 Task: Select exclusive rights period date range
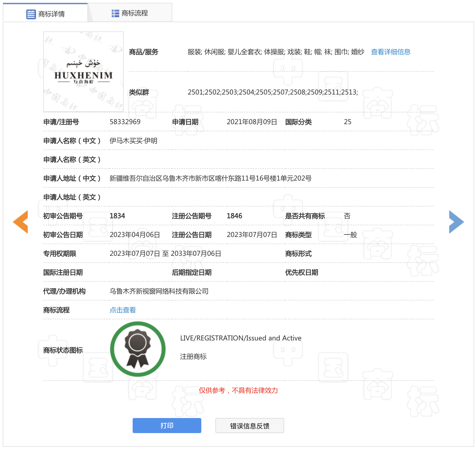click(x=165, y=253)
